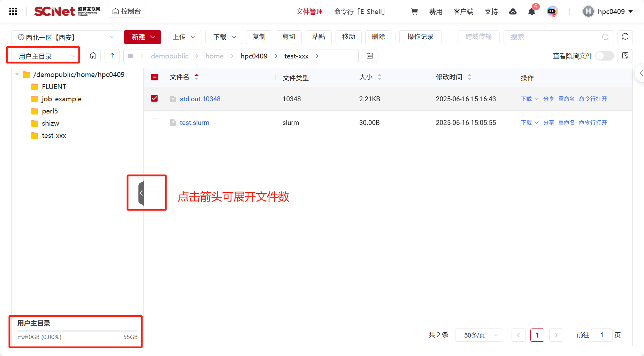This screenshot has width=644, height=356.
Task: Select job_example folder in tree
Action: tap(61, 99)
